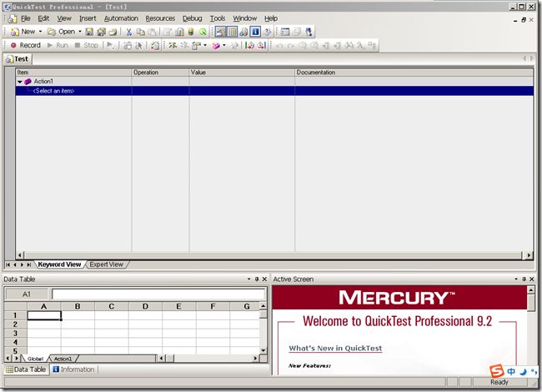This screenshot has width=542, height=392.
Task: Click the Open folder toolbar button
Action: point(61,32)
